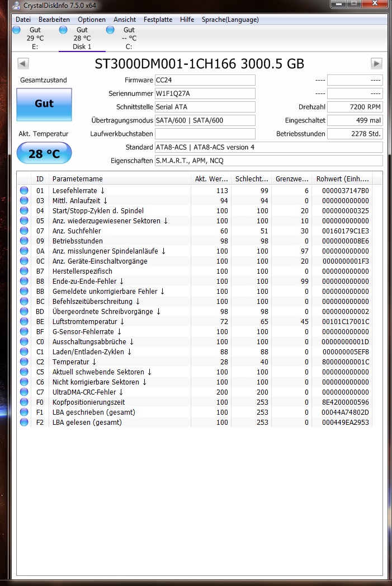Click the Übertragungsmodus field SATA/600
The width and height of the screenshot is (392, 586).
point(205,120)
